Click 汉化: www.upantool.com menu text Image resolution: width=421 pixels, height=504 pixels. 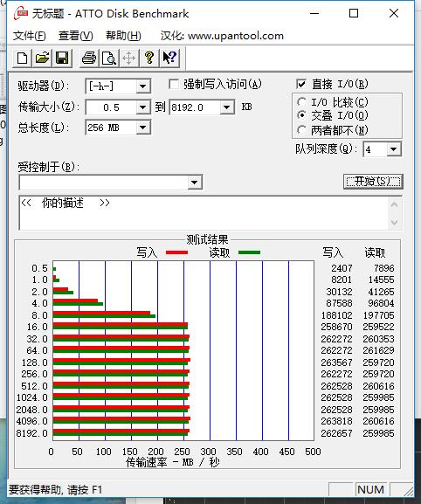[x=222, y=36]
